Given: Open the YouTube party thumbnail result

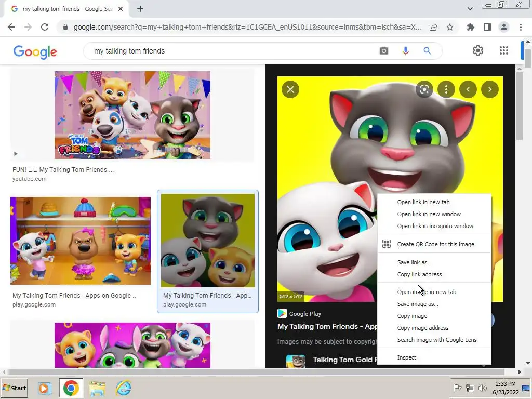Looking at the screenshot, I should [x=132, y=115].
